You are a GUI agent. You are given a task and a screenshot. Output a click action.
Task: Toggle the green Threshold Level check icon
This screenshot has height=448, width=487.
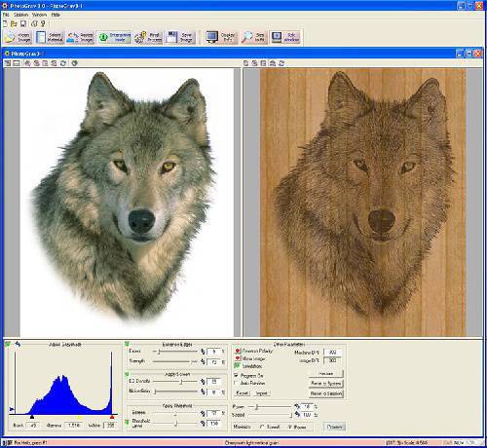pyautogui.click(x=128, y=422)
